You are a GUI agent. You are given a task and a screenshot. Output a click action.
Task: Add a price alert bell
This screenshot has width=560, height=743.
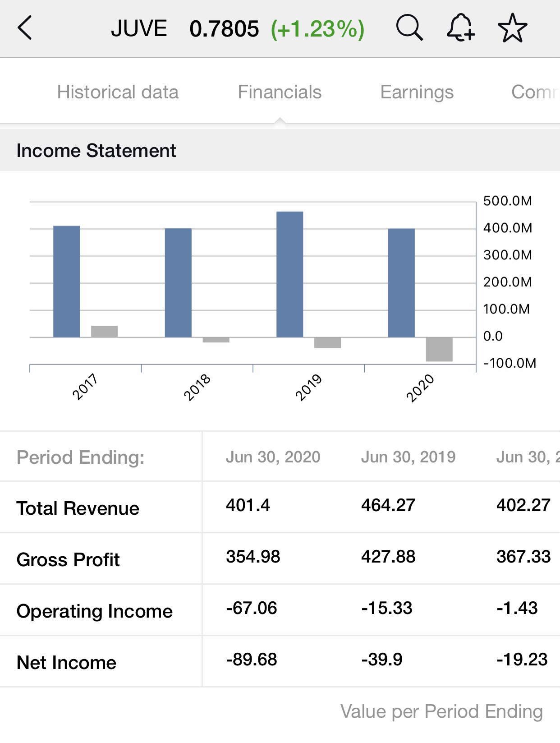click(x=460, y=28)
